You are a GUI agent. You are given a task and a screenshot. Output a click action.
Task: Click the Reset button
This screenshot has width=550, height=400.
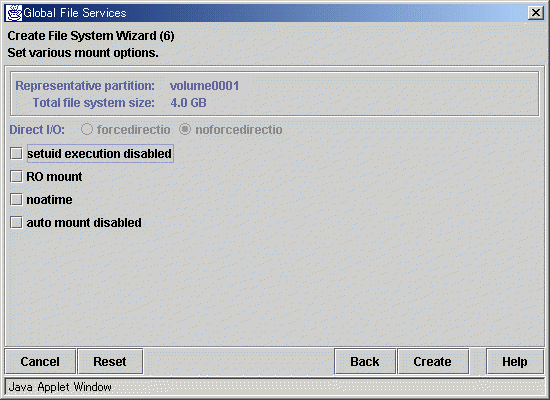(x=110, y=361)
